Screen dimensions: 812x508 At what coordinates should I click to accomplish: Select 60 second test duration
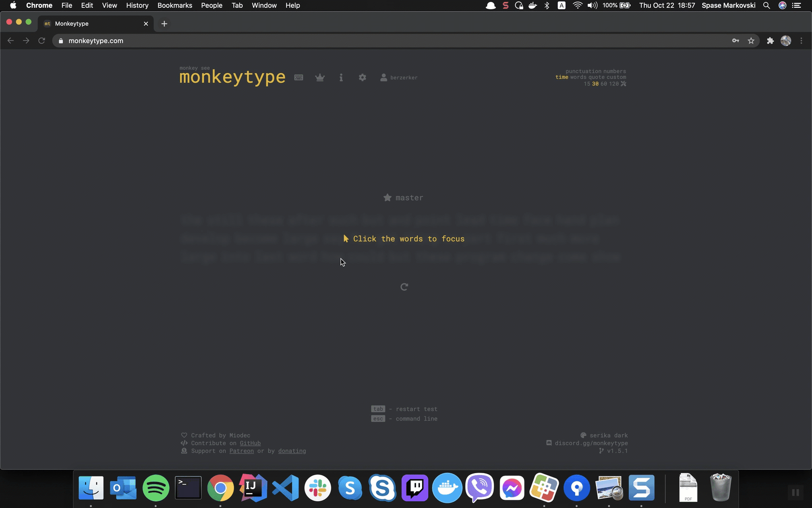pos(603,84)
